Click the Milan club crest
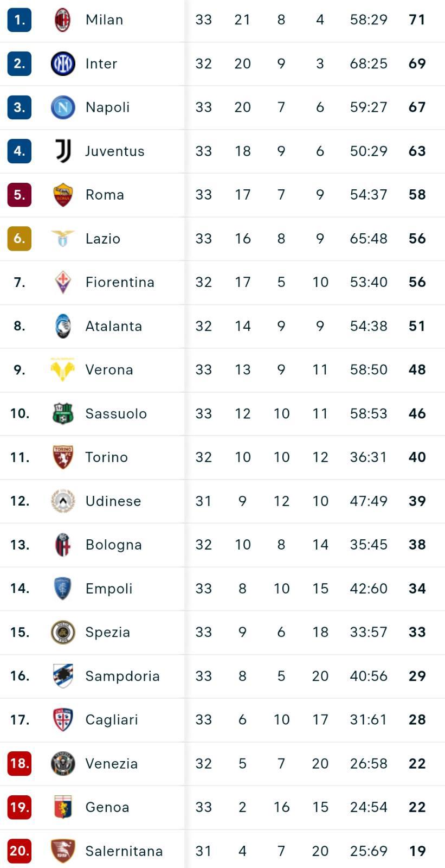Viewport: 445px width, 868px height. pyautogui.click(x=63, y=20)
